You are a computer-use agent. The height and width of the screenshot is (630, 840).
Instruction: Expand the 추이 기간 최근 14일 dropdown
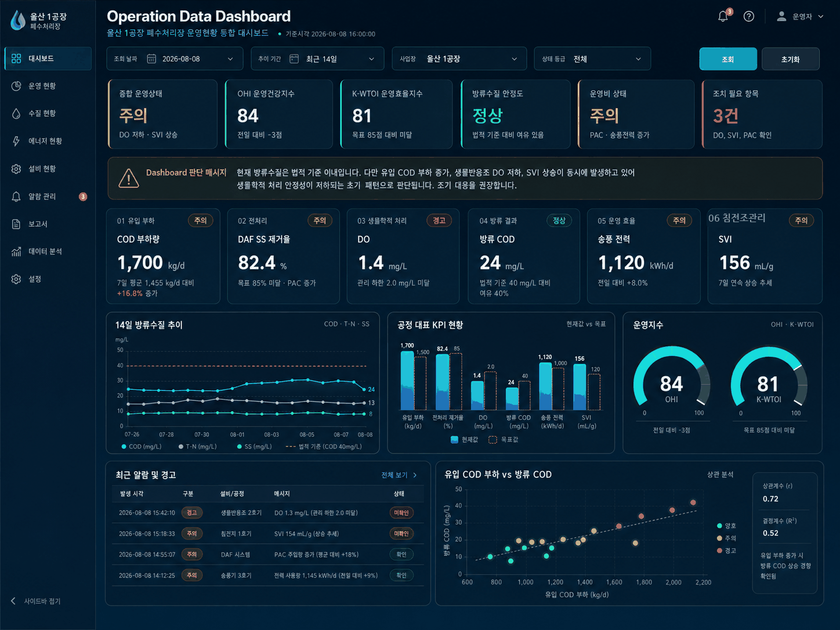[x=317, y=59]
